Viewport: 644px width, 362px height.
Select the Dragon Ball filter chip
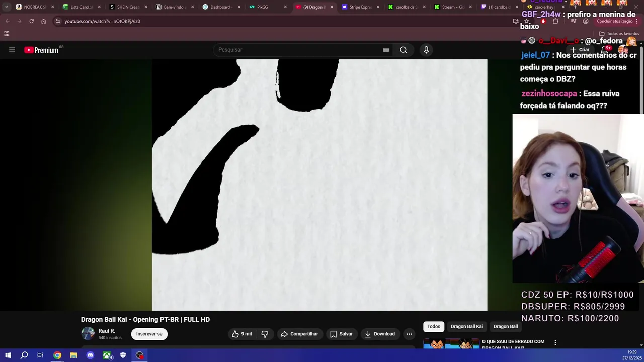click(506, 327)
